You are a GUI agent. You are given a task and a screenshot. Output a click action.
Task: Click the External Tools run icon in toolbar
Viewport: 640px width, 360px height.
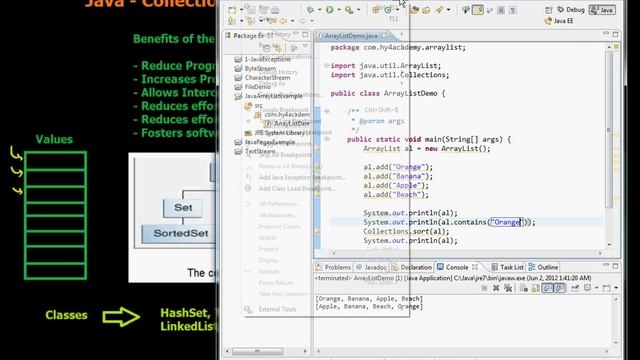pyautogui.click(x=349, y=9)
